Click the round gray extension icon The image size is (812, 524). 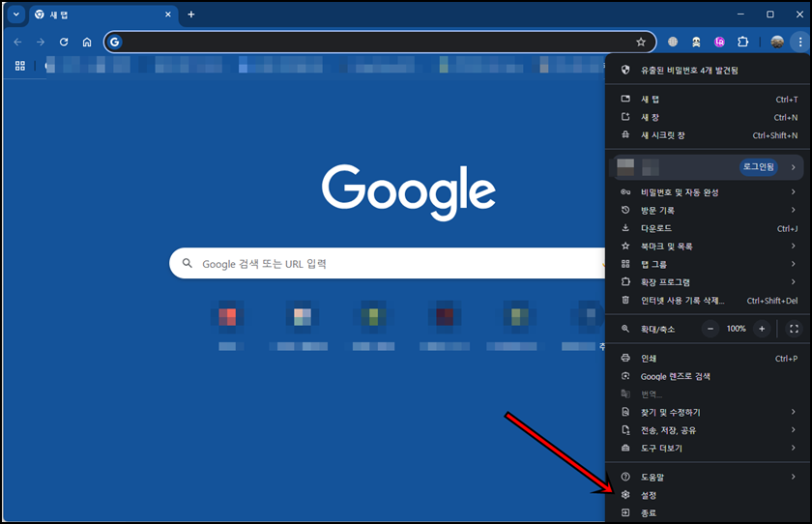pos(673,42)
